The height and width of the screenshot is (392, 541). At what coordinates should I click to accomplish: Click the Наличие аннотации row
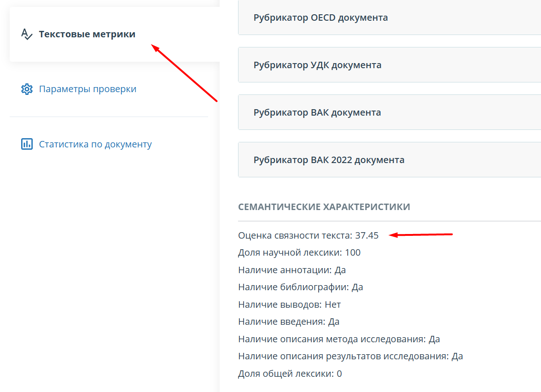tap(292, 270)
